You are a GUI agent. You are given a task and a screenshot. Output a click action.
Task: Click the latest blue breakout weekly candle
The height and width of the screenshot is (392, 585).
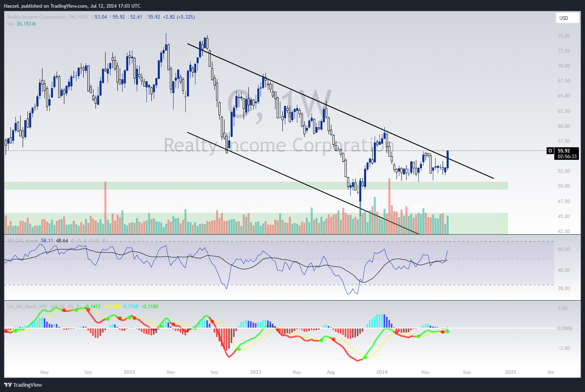(448, 159)
